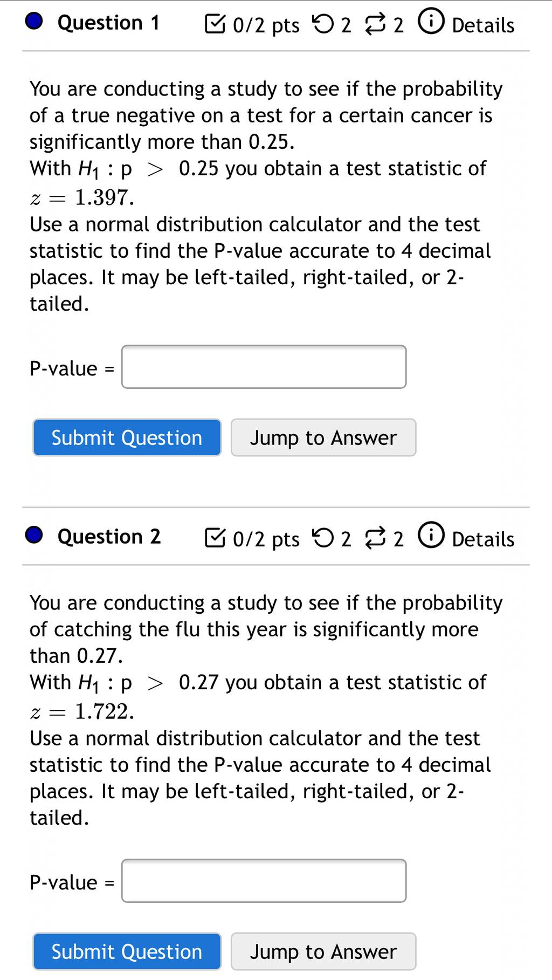Click Jump to Answer for Question 1
Image resolution: width=552 pixels, height=980 pixels.
pyautogui.click(x=323, y=437)
